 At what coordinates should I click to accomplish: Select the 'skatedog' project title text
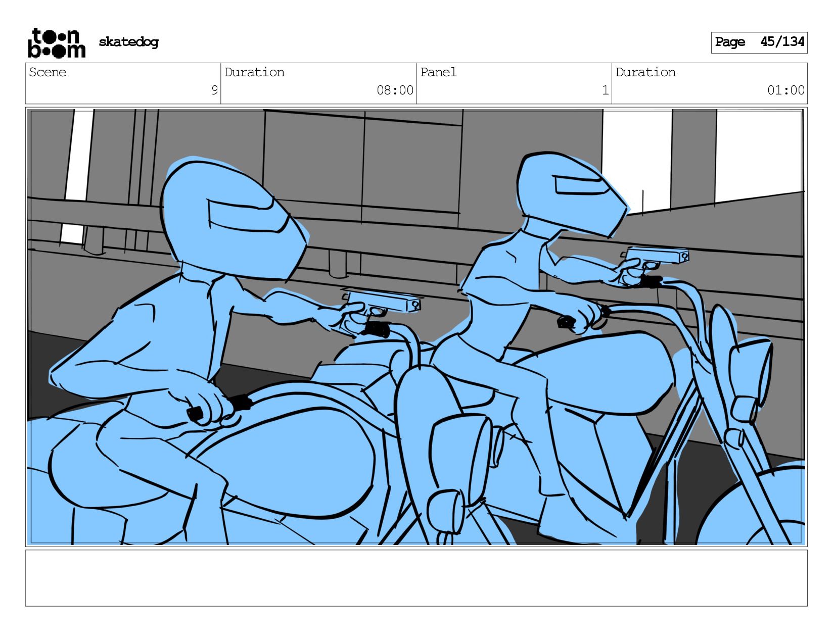(x=128, y=42)
